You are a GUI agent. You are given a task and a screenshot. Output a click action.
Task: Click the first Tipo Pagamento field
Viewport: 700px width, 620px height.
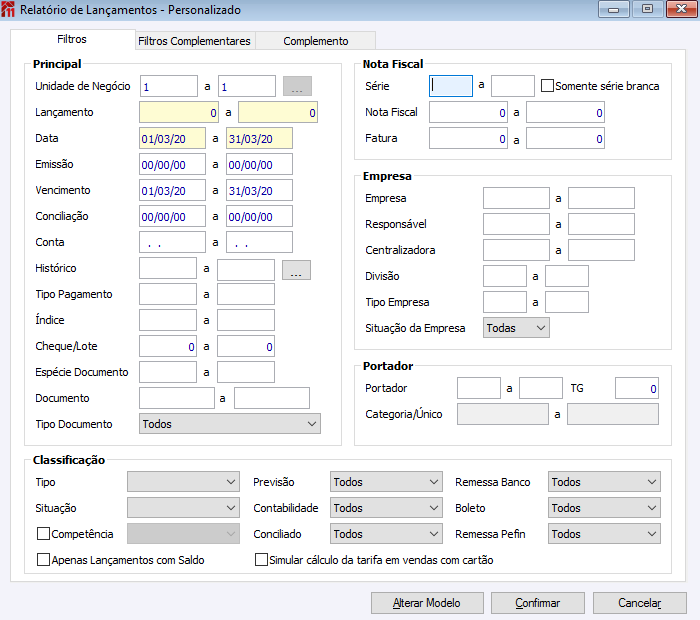click(x=168, y=294)
